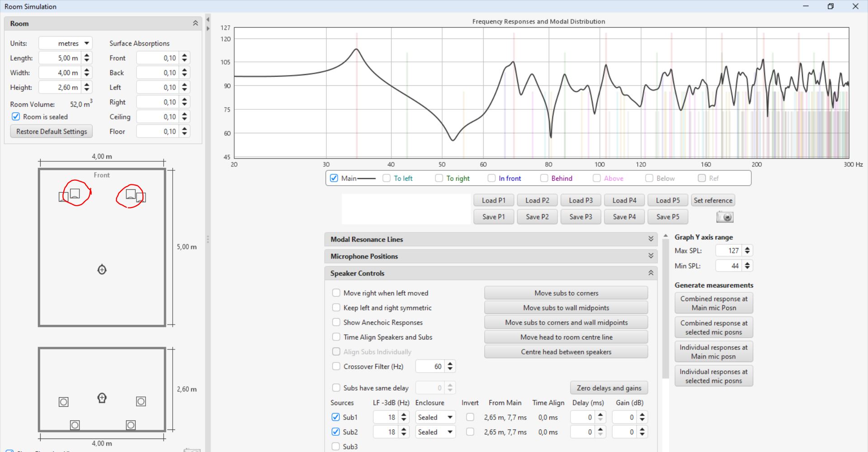Select the right main speaker in the elevation view
Viewport: 868px width, 452px height.
point(141,401)
